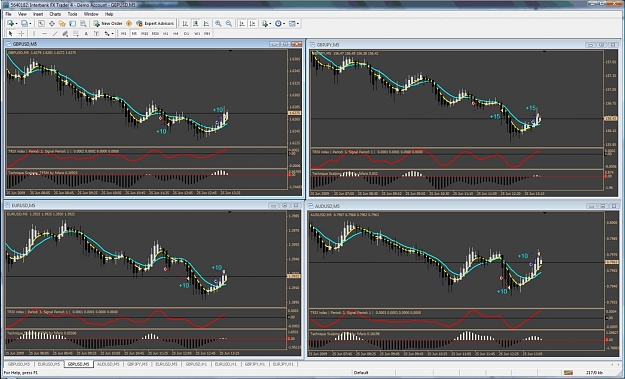
Task: Set timeframe to M5
Action: click(x=134, y=33)
